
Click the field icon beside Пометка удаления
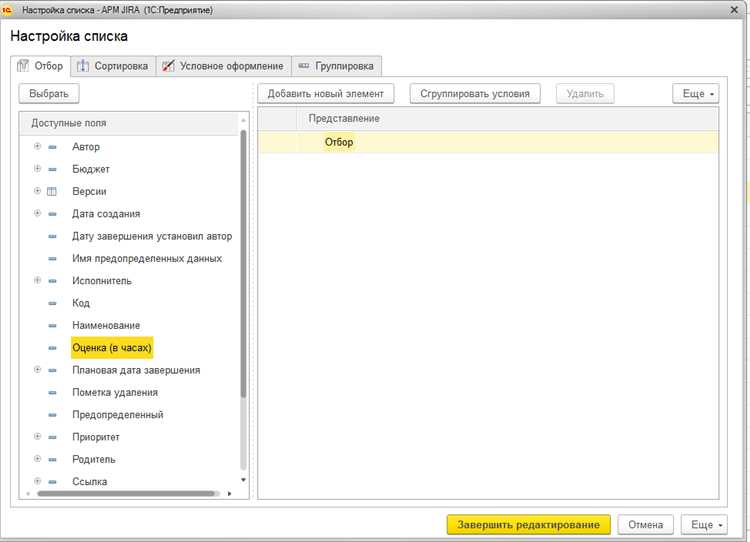tap(53, 393)
